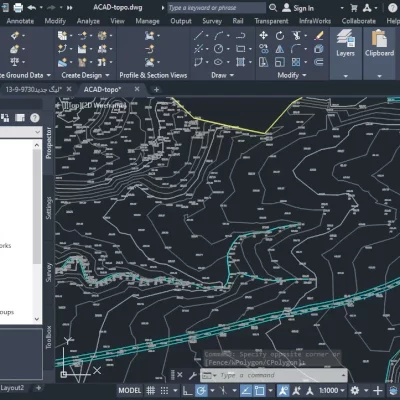The width and height of the screenshot is (400, 400).
Task: Toggle snap mode dots icon in status bar
Action: click(164, 390)
